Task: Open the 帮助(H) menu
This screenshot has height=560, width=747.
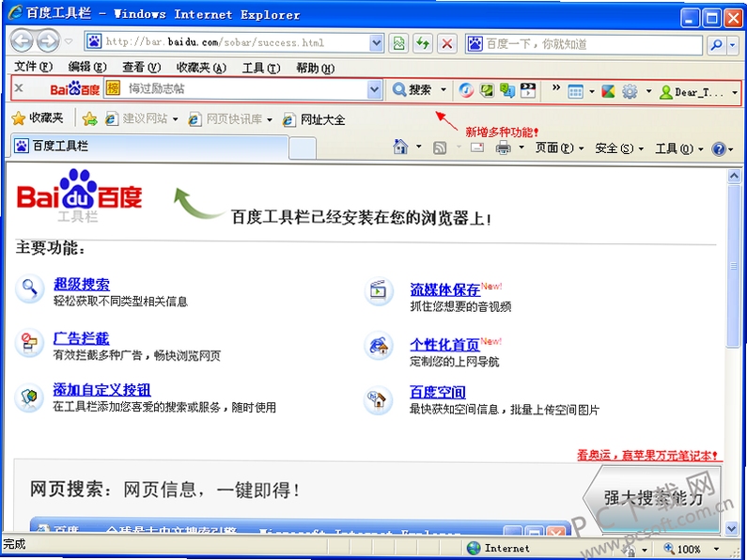Action: tap(315, 68)
